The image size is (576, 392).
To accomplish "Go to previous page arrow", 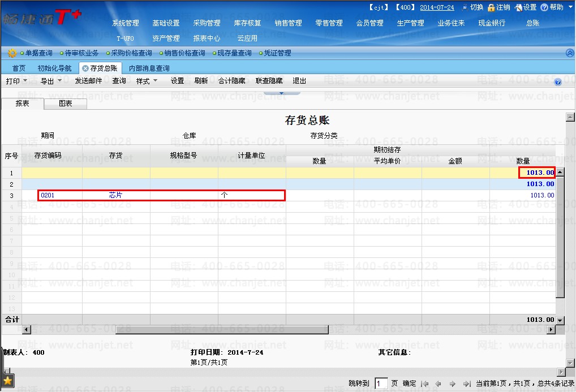I will [438, 384].
